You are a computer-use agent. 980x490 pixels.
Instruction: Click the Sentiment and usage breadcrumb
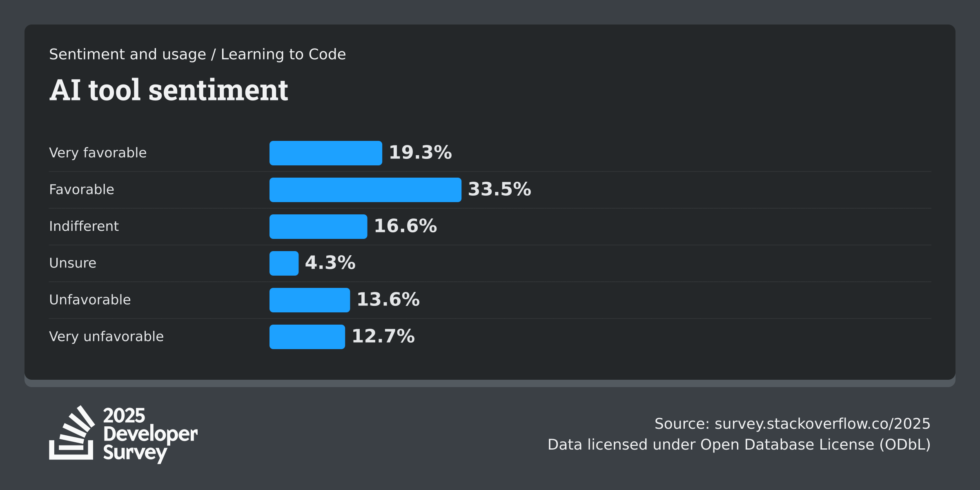coord(127,54)
